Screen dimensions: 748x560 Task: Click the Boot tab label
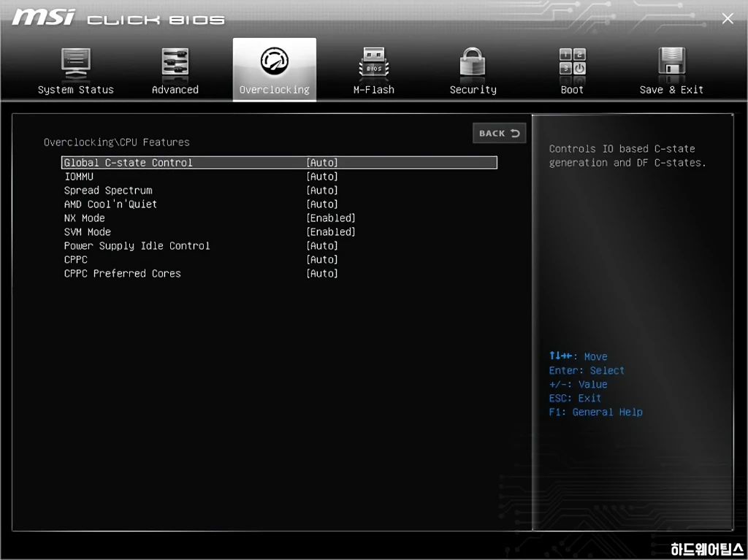(x=572, y=90)
